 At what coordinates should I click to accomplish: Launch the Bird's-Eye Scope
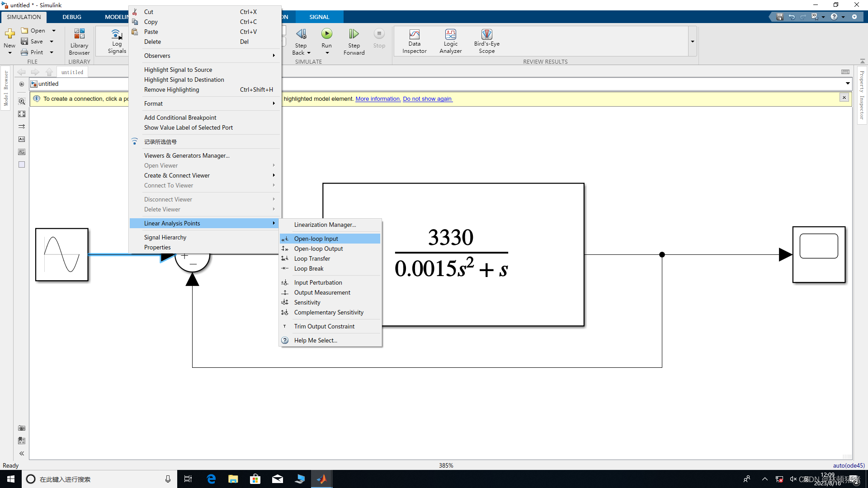tap(486, 41)
